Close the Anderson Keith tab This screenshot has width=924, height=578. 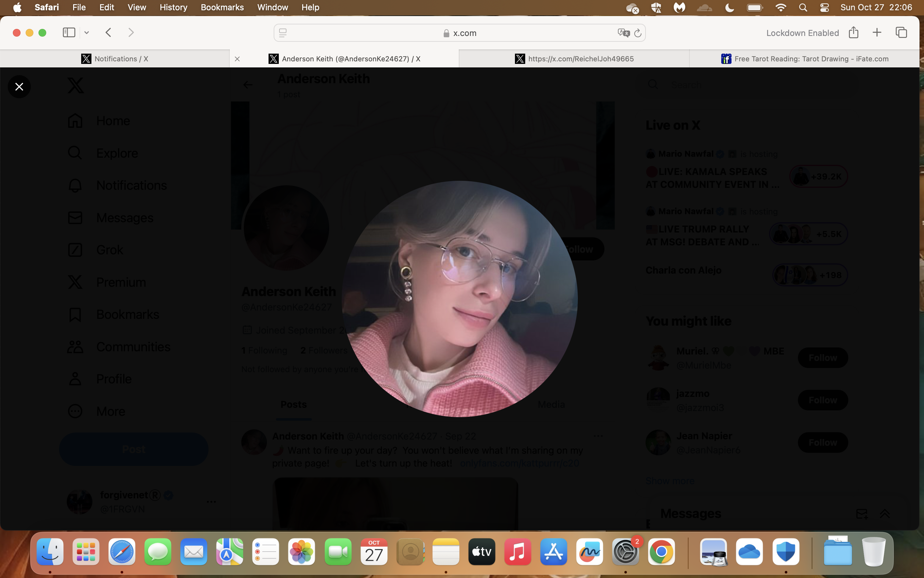pyautogui.click(x=237, y=59)
